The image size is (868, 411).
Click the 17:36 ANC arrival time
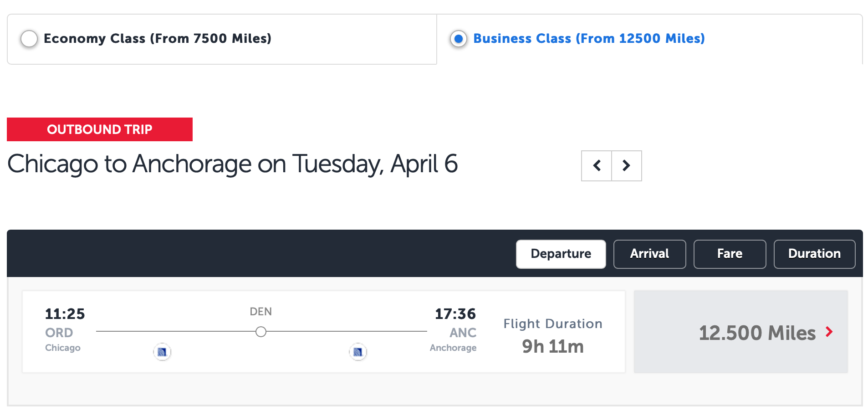pyautogui.click(x=455, y=313)
